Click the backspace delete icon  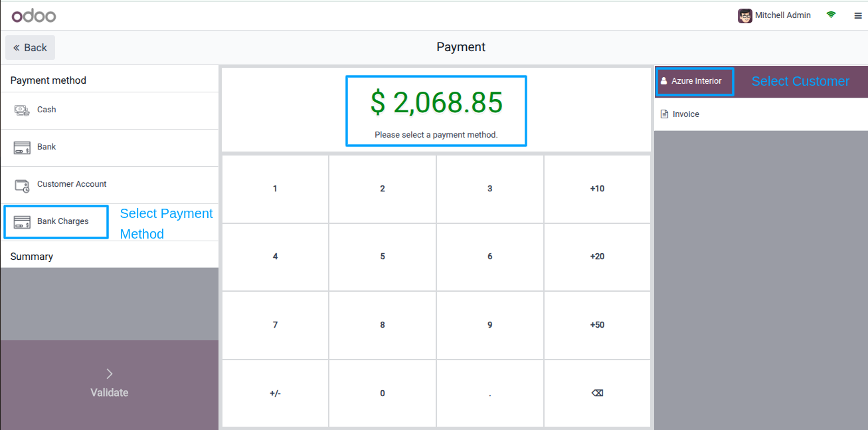coord(597,393)
